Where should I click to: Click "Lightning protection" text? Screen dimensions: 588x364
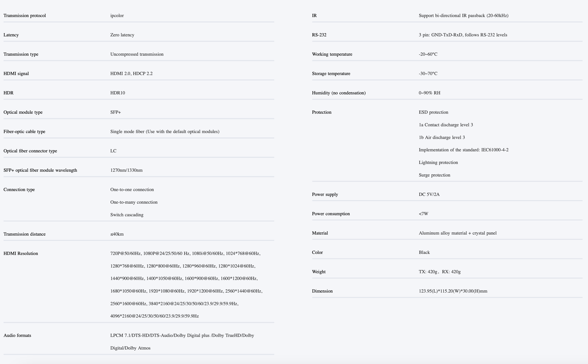pos(438,162)
